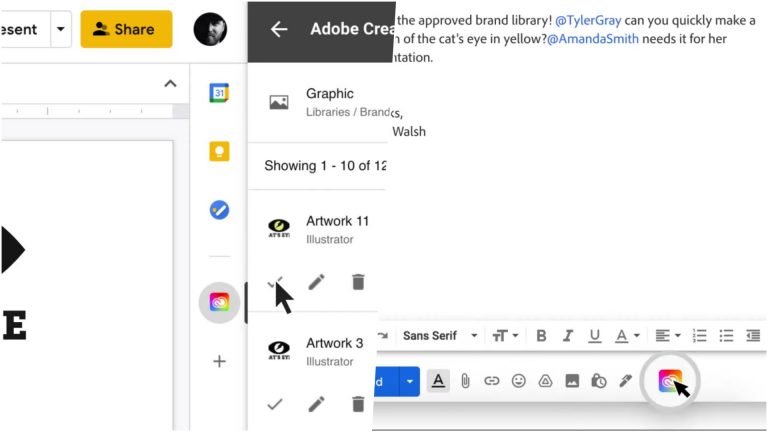Open the send options dropdown arrow
This screenshot has width=768, height=432.
click(409, 381)
